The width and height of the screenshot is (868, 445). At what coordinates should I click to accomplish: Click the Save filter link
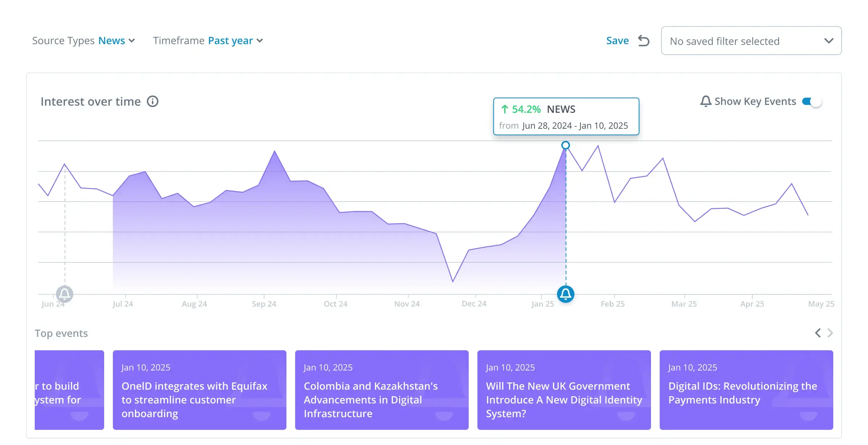pyautogui.click(x=617, y=41)
